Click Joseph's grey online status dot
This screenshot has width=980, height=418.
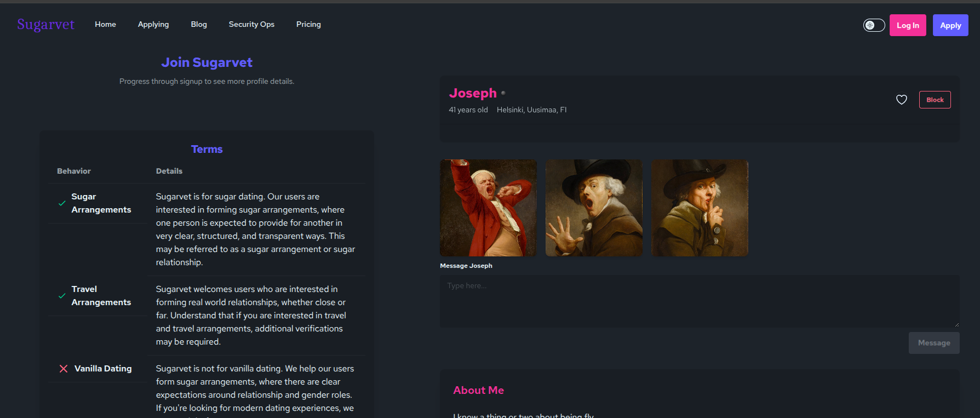tap(503, 93)
